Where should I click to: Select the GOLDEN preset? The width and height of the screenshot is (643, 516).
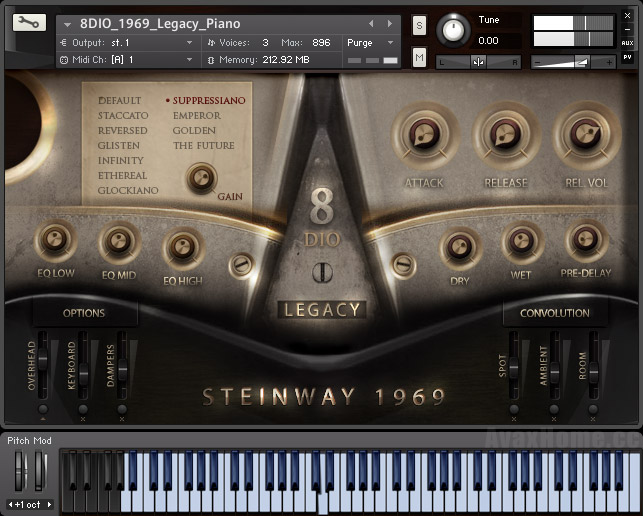point(194,130)
